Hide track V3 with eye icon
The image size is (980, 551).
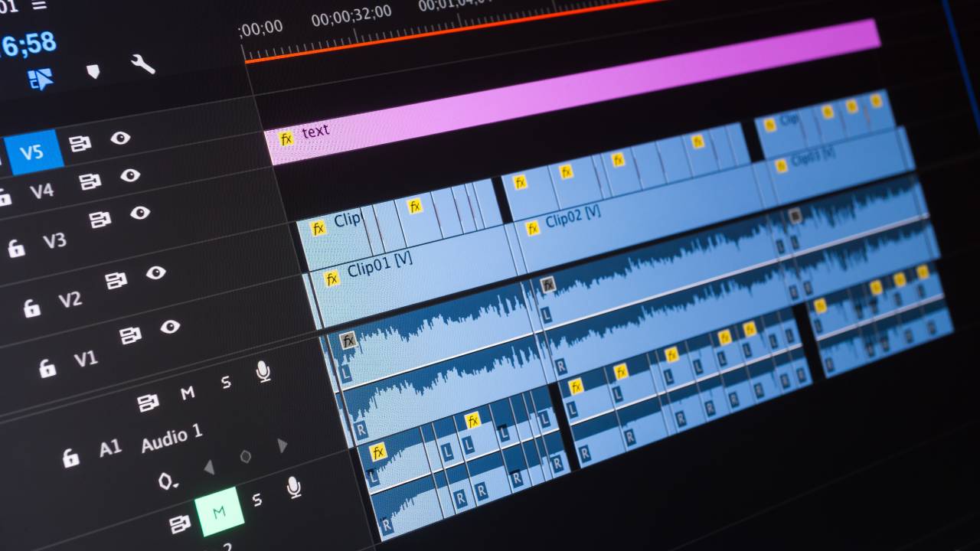pyautogui.click(x=140, y=213)
